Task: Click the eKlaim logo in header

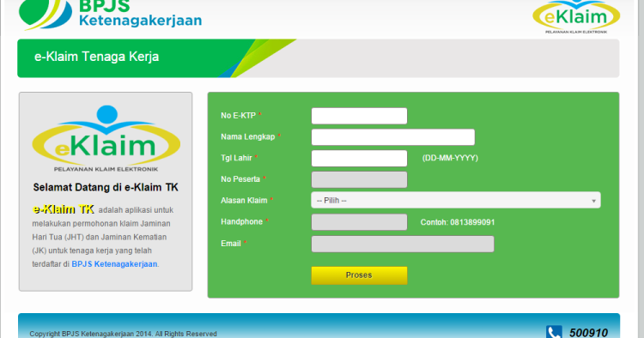Action: point(576,17)
